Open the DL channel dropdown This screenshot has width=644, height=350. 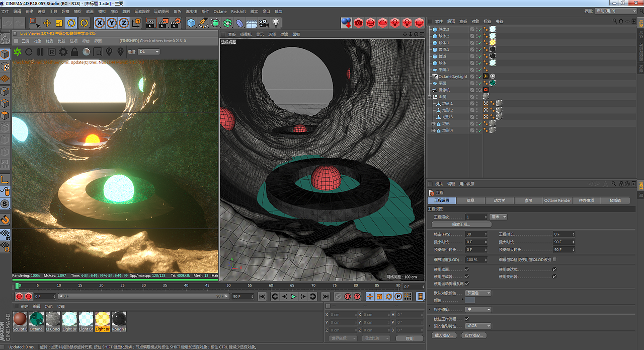coord(149,52)
